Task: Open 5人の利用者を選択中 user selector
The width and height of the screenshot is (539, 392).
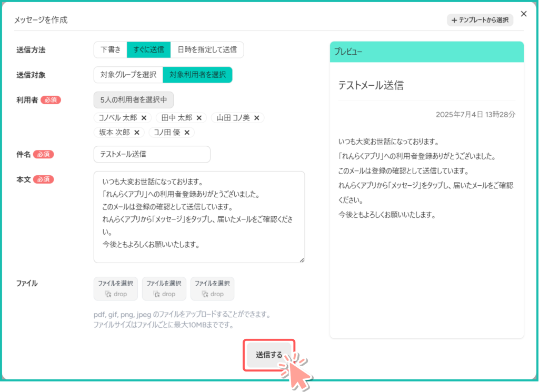Action: [134, 100]
